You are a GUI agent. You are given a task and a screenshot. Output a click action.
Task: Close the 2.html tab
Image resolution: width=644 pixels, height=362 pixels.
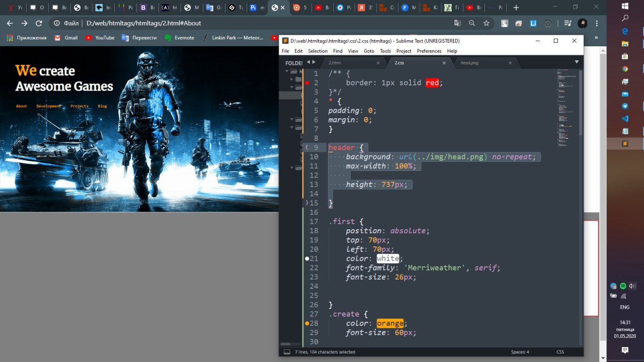(378, 63)
